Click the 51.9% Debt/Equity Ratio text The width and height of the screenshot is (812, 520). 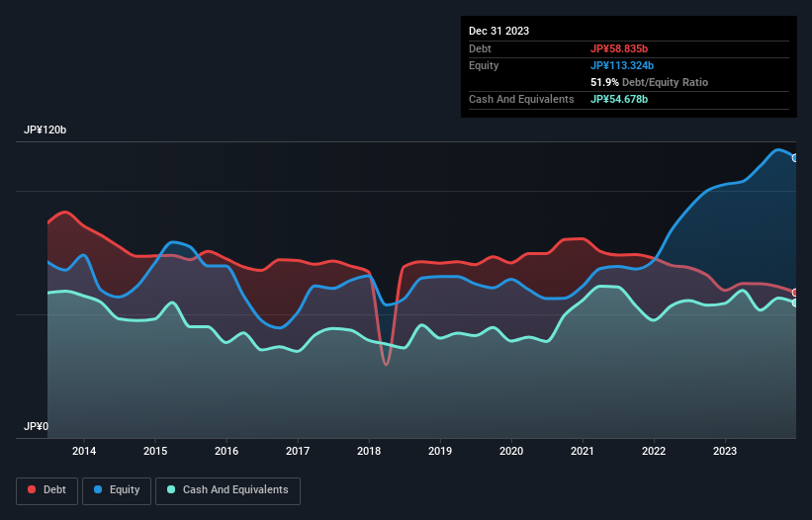pyautogui.click(x=650, y=82)
